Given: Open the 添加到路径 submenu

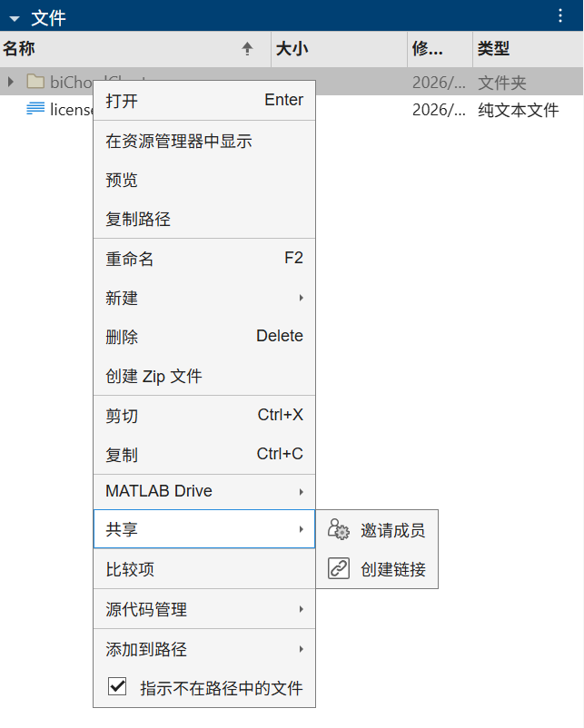Looking at the screenshot, I should (204, 649).
